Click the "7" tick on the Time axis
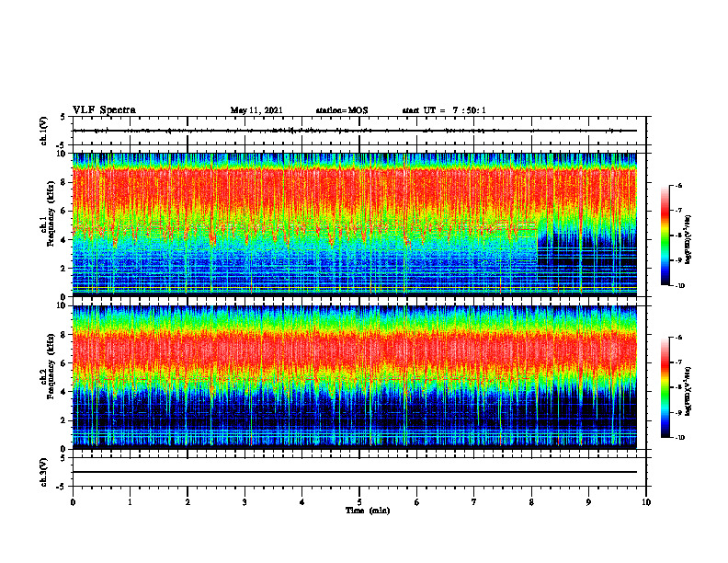This screenshot has height=563, width=728. click(x=473, y=502)
